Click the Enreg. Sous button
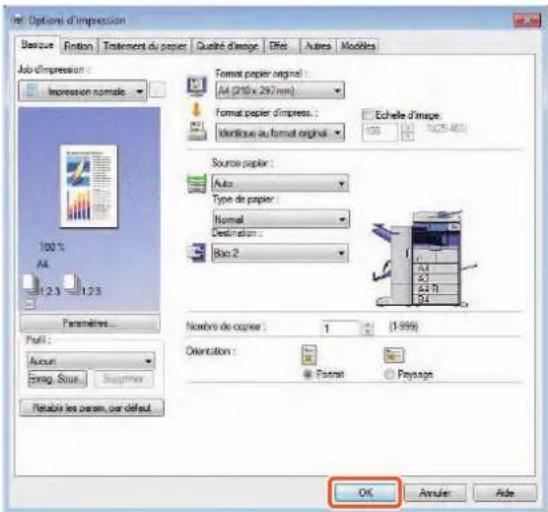This screenshot has height=512, width=548. [57, 379]
